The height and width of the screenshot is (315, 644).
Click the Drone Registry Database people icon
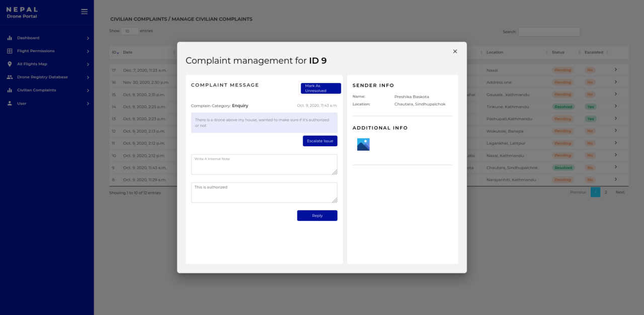tap(10, 77)
